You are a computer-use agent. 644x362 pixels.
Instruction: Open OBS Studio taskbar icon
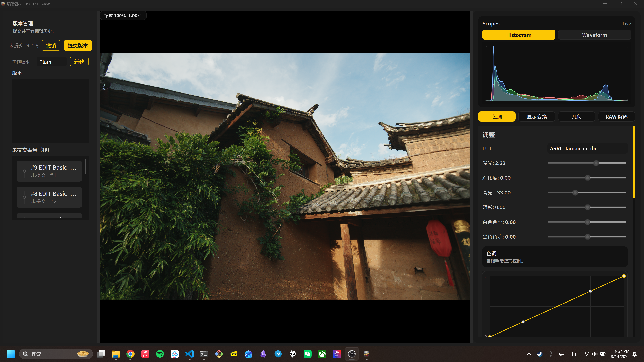tap(352, 354)
